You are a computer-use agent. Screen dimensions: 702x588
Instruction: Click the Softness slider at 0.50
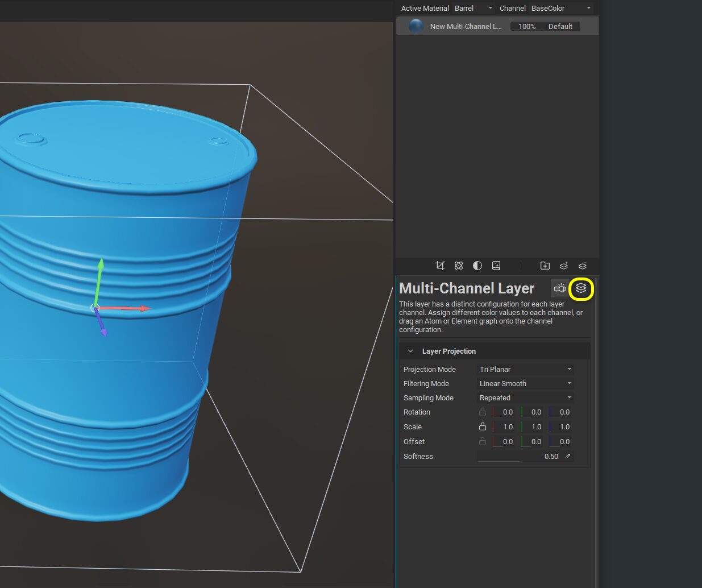[520, 456]
